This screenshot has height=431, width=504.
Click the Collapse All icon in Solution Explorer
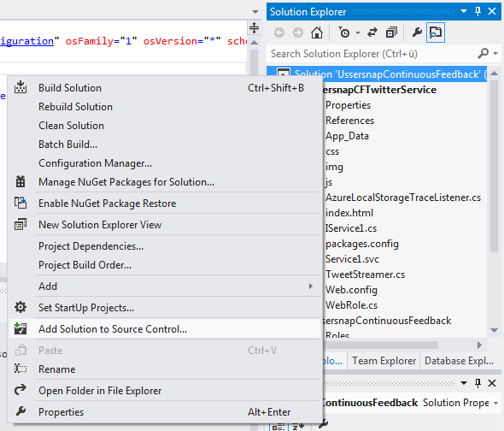[x=391, y=32]
